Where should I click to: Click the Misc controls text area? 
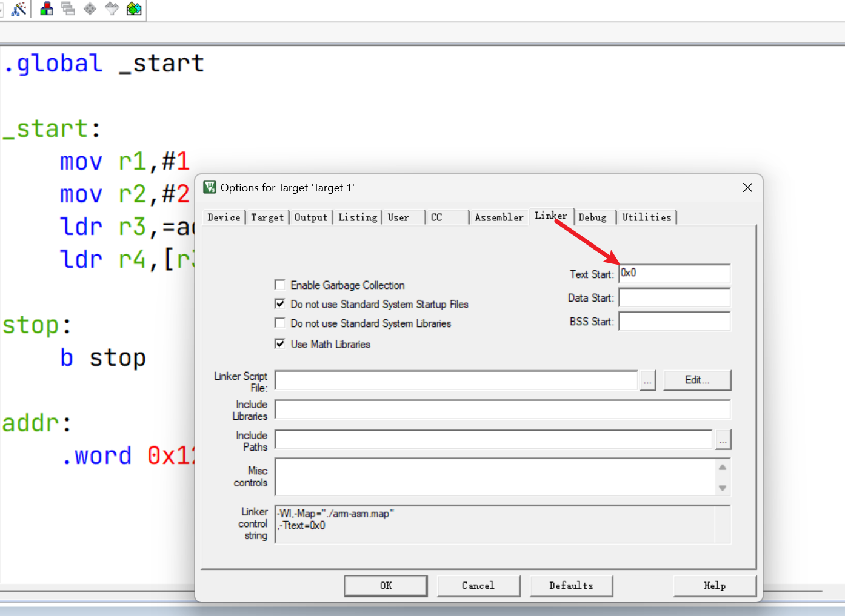(495, 477)
